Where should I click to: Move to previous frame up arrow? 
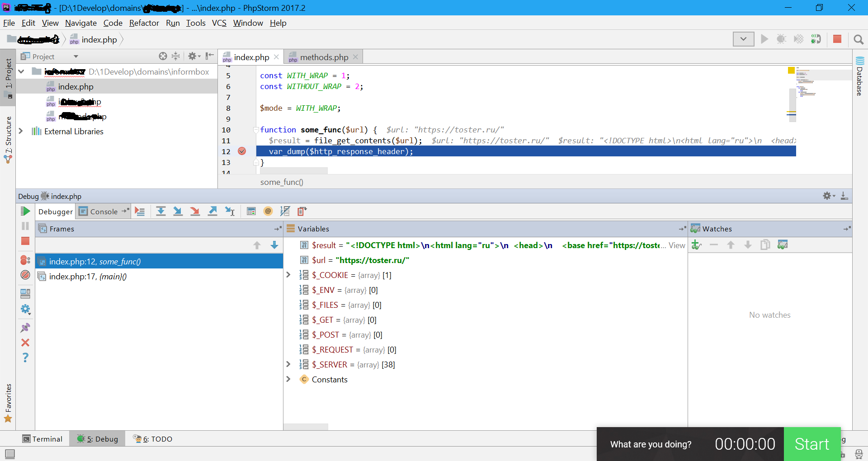(257, 245)
